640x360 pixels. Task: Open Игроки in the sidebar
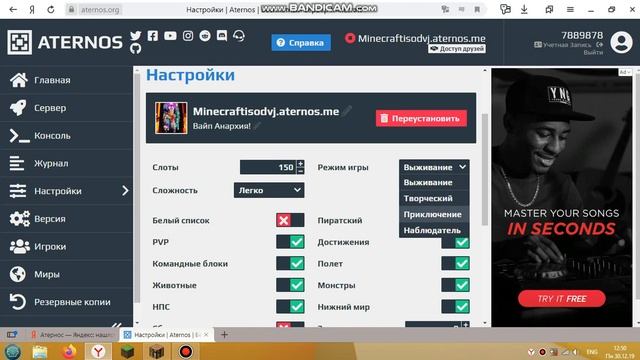pos(66,247)
